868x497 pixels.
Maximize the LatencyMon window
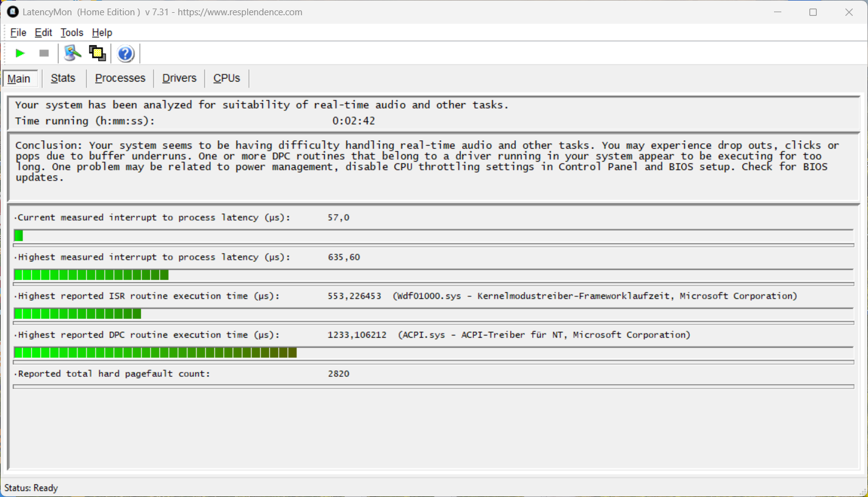(x=812, y=12)
